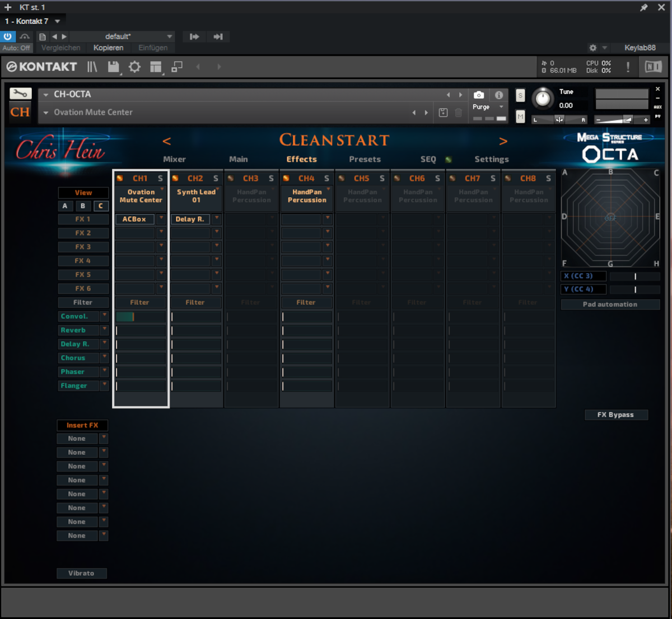Open the first Insert FX None dropdown
The height and width of the screenshot is (619, 672).
click(x=104, y=438)
